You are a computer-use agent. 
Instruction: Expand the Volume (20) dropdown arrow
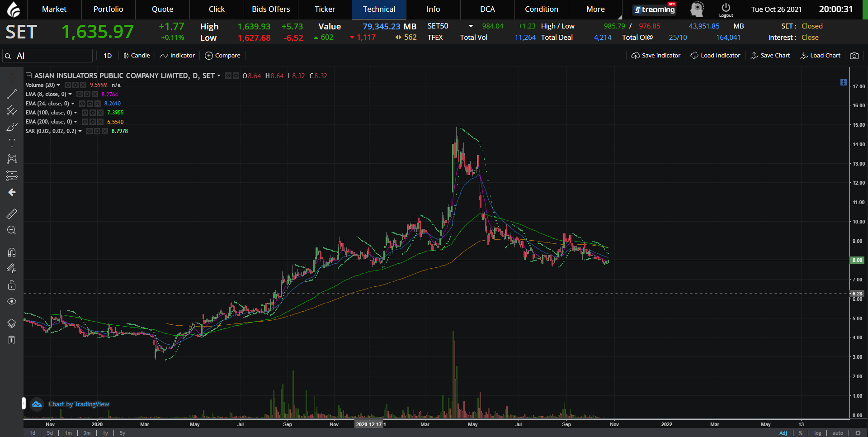[x=58, y=85]
